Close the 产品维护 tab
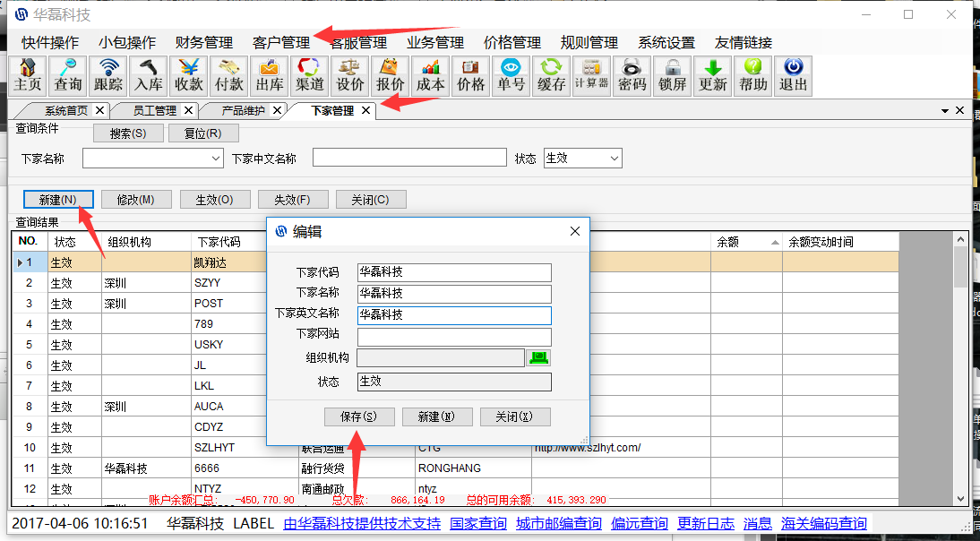Image resolution: width=980 pixels, height=541 pixels. click(x=277, y=111)
